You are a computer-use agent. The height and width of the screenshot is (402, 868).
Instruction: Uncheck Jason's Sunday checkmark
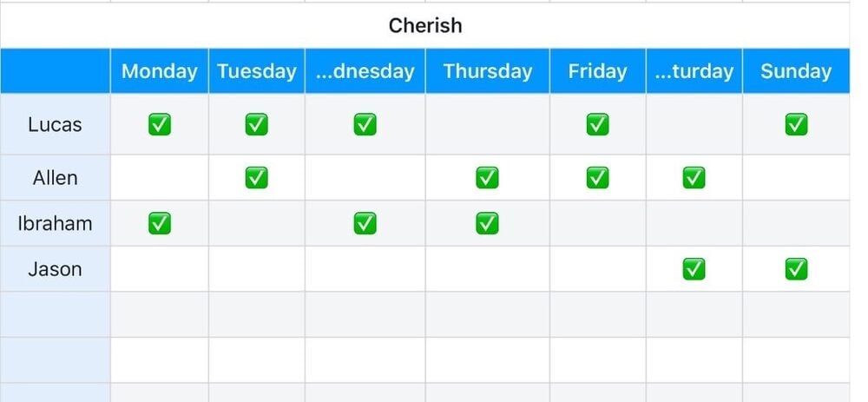tap(796, 269)
